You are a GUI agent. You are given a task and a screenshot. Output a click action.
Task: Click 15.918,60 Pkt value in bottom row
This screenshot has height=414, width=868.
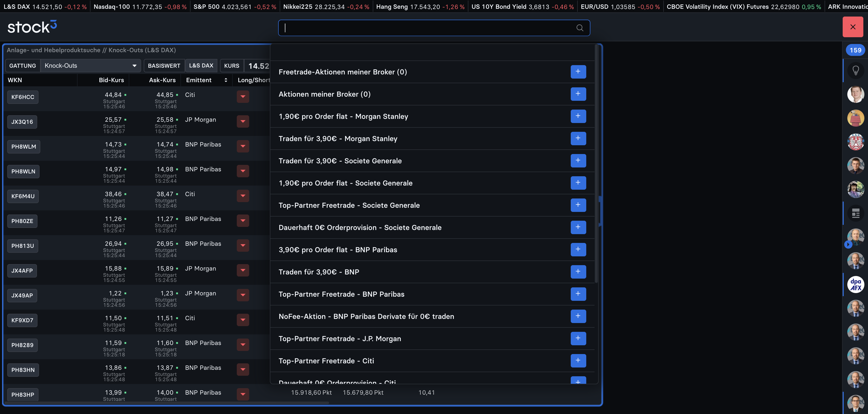[x=311, y=393]
